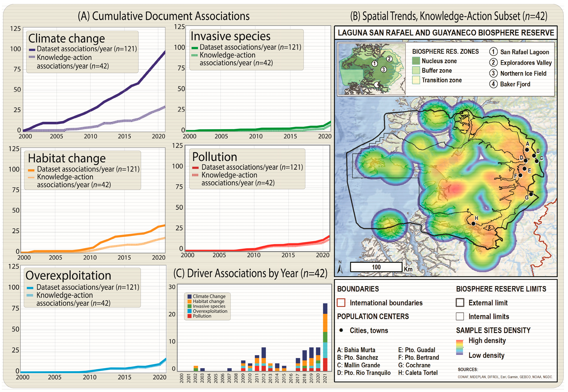This screenshot has width=568, height=392.
Task: Click the Bahía Murta dot labeled A
Action: [x=527, y=150]
